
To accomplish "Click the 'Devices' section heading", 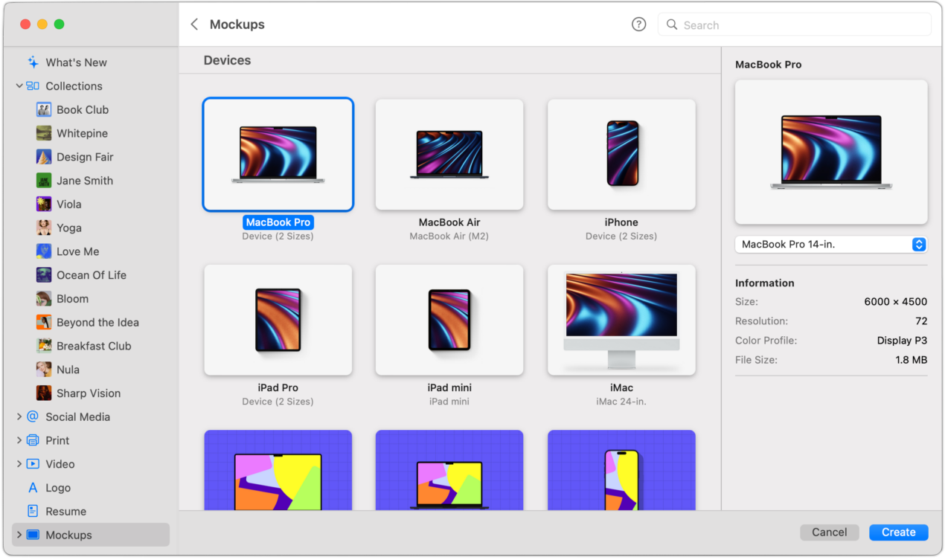I will [x=228, y=60].
